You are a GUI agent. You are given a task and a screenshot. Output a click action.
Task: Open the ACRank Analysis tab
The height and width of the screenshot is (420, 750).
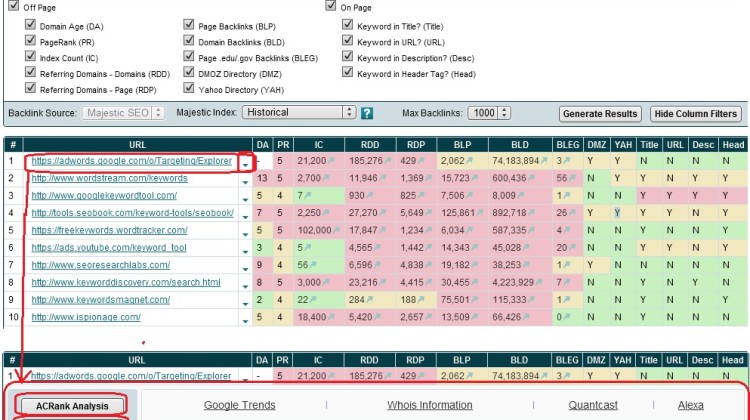point(72,406)
